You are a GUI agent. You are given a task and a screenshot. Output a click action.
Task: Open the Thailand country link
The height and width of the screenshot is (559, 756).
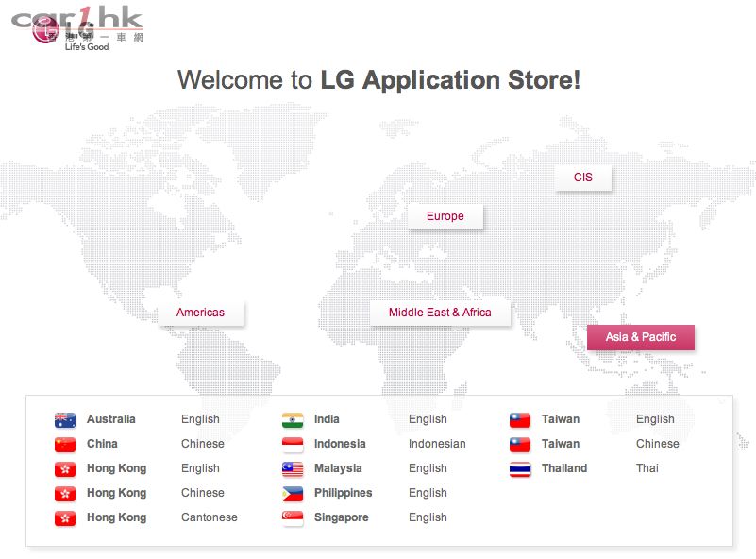564,468
